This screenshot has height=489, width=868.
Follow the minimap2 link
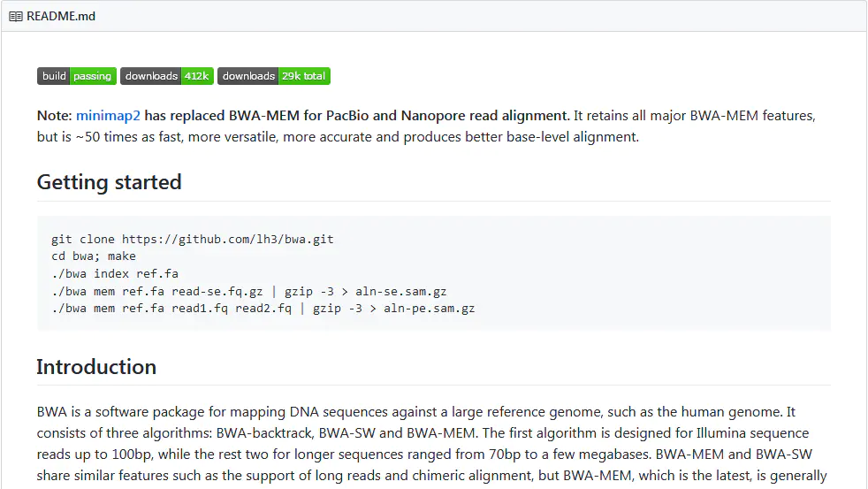coord(108,115)
